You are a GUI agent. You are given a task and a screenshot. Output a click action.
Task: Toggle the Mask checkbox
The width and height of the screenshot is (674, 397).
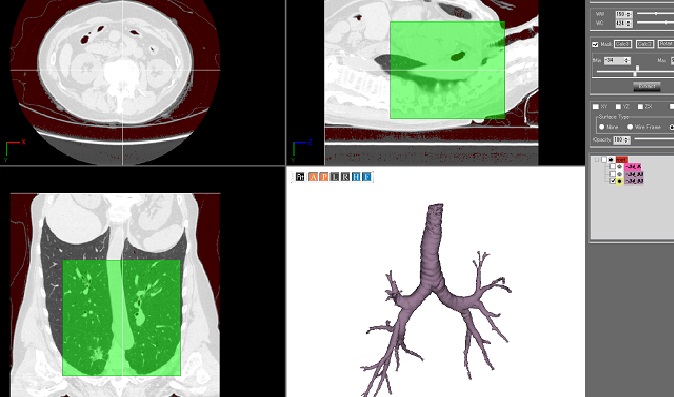pos(595,44)
